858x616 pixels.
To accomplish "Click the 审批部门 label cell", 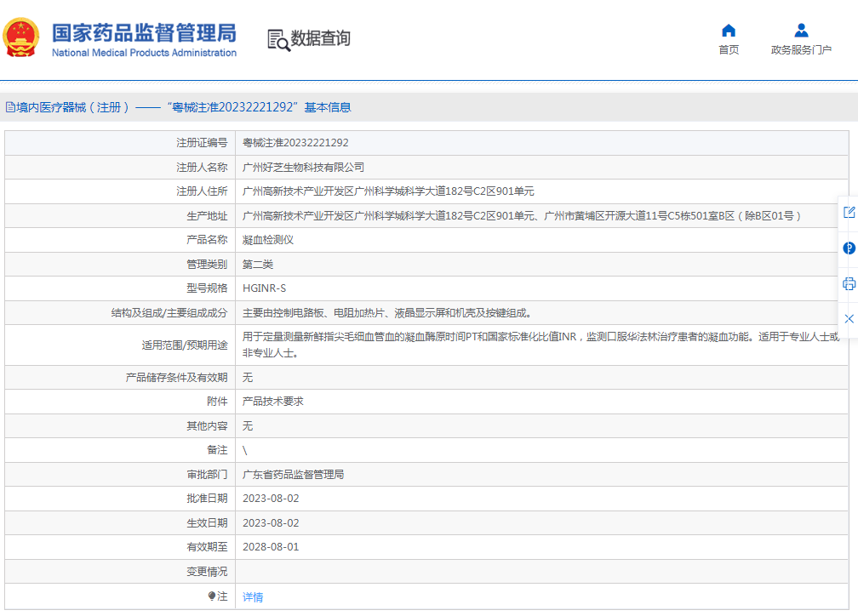I will 120,474.
